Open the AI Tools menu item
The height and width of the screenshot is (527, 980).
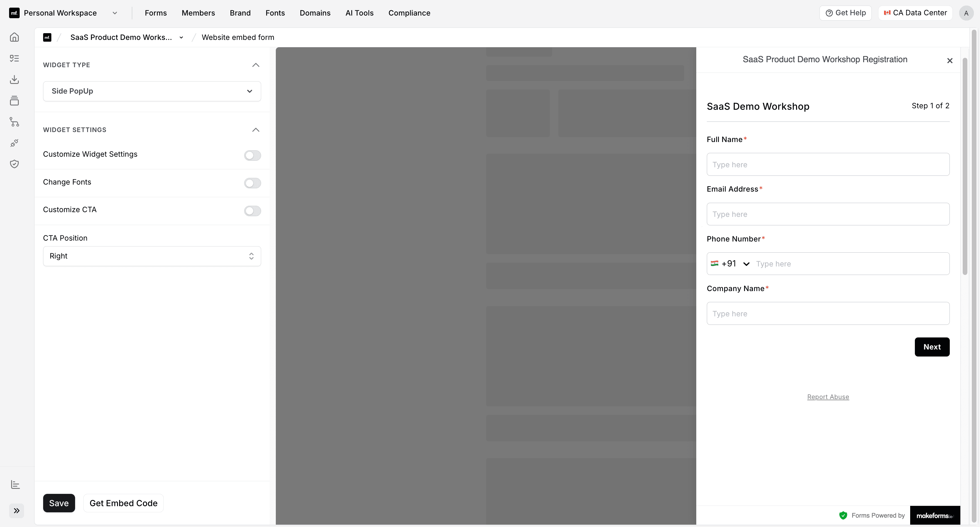(359, 13)
